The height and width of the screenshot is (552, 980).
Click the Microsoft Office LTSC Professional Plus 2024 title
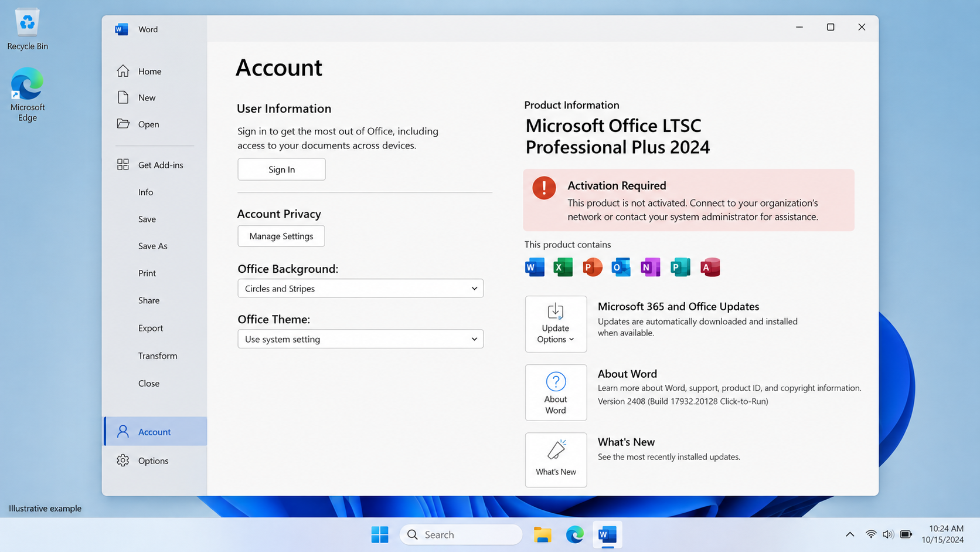click(617, 136)
